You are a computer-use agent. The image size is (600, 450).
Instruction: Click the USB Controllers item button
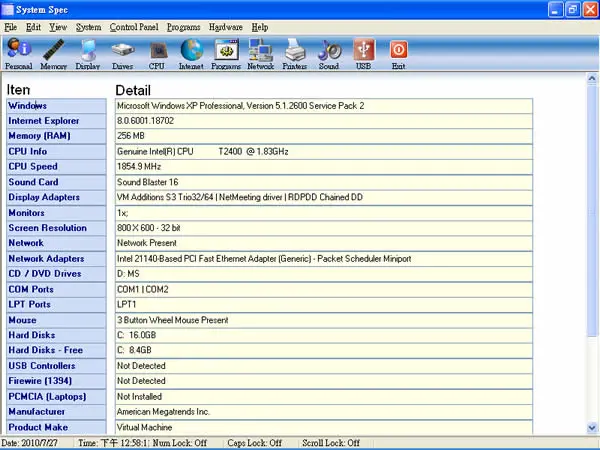57,366
